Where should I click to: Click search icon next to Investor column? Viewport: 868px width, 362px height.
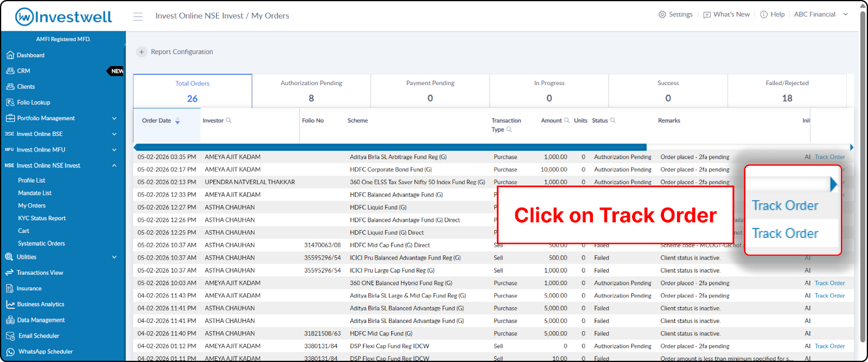pos(228,120)
